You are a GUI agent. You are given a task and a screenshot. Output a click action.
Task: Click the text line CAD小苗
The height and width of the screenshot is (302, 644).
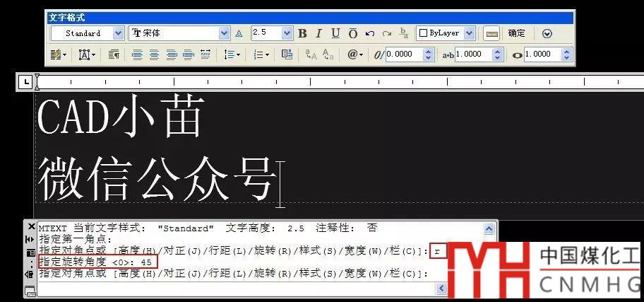[120, 115]
